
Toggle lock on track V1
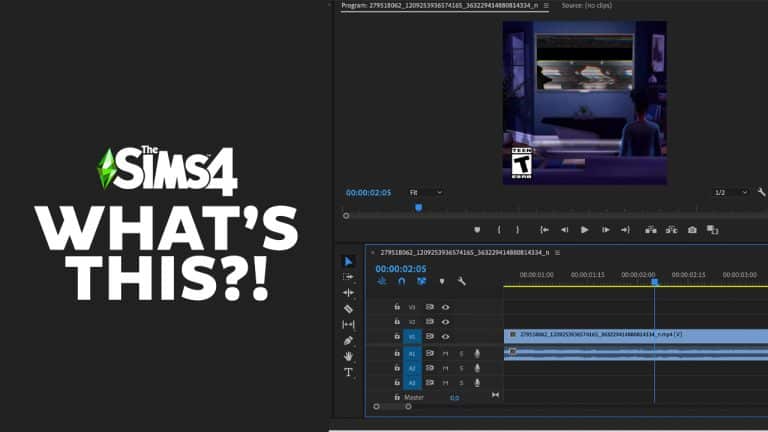[x=397, y=336]
